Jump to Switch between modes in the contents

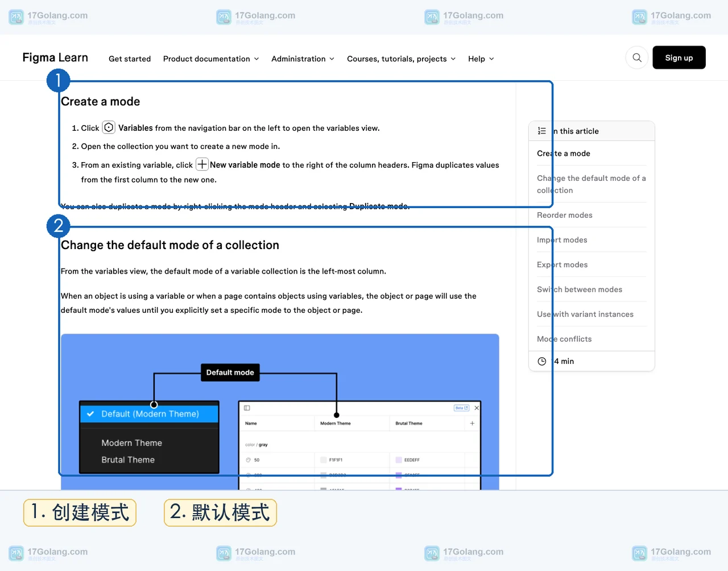580,289
